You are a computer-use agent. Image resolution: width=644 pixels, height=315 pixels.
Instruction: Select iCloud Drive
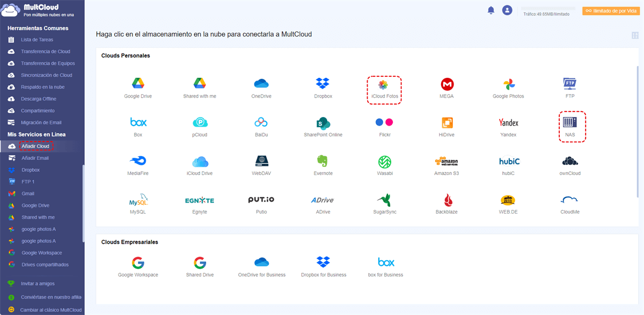pos(200,166)
